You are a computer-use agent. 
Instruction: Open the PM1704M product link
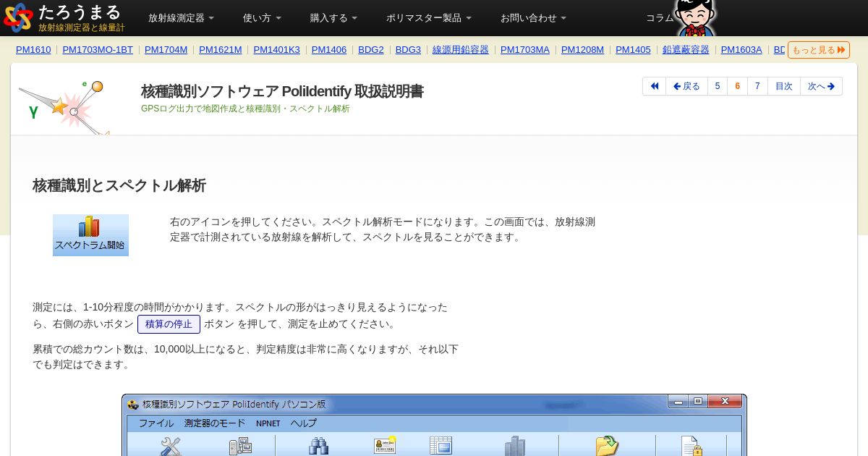click(166, 50)
